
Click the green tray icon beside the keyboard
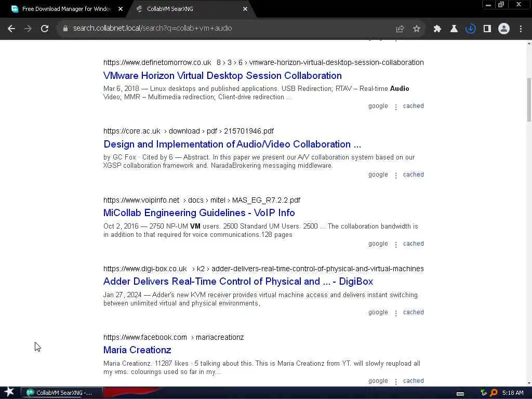(484, 393)
